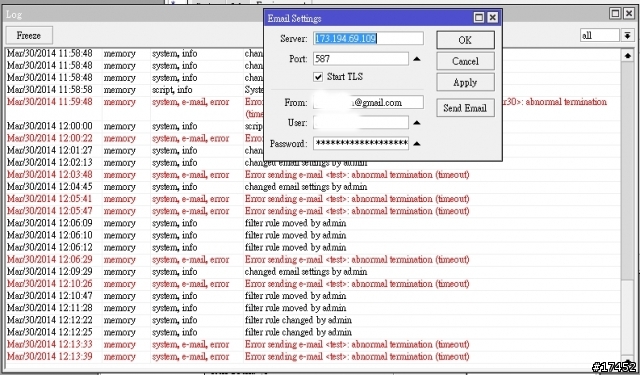Image resolution: width=640 pixels, height=375 pixels.
Task: Click the Password field
Action: [x=361, y=143]
